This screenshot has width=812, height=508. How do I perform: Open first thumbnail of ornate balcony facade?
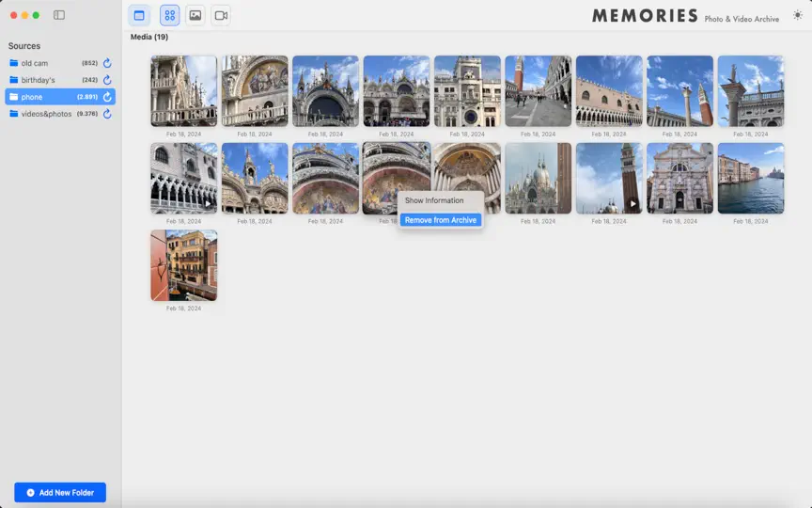pos(184,91)
